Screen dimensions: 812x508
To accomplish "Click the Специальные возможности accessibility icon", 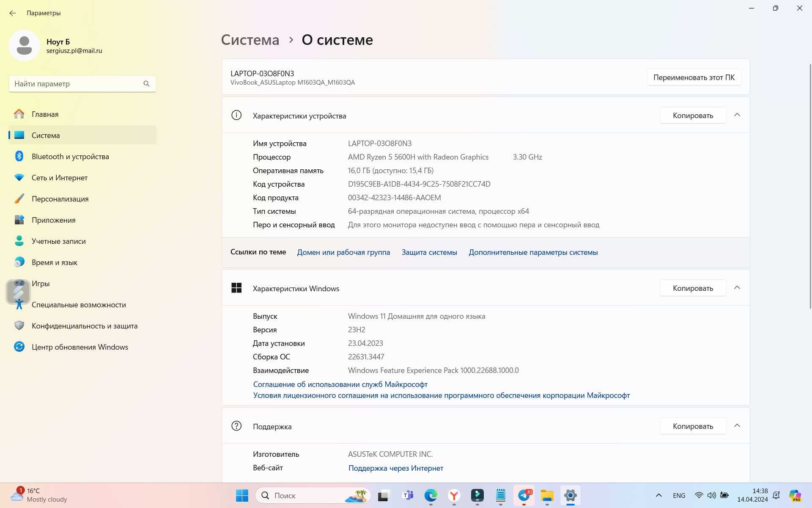I will point(19,304).
